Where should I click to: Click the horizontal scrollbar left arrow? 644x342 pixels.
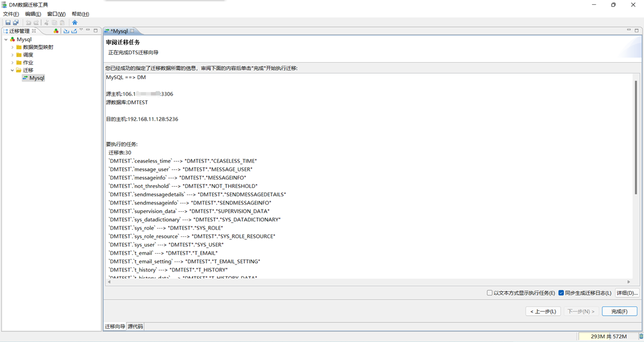[x=109, y=282]
